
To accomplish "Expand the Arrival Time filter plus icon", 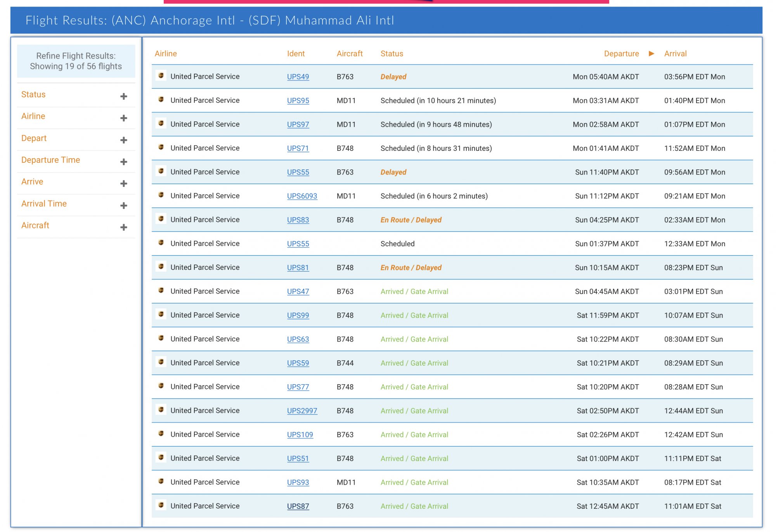I will [124, 206].
